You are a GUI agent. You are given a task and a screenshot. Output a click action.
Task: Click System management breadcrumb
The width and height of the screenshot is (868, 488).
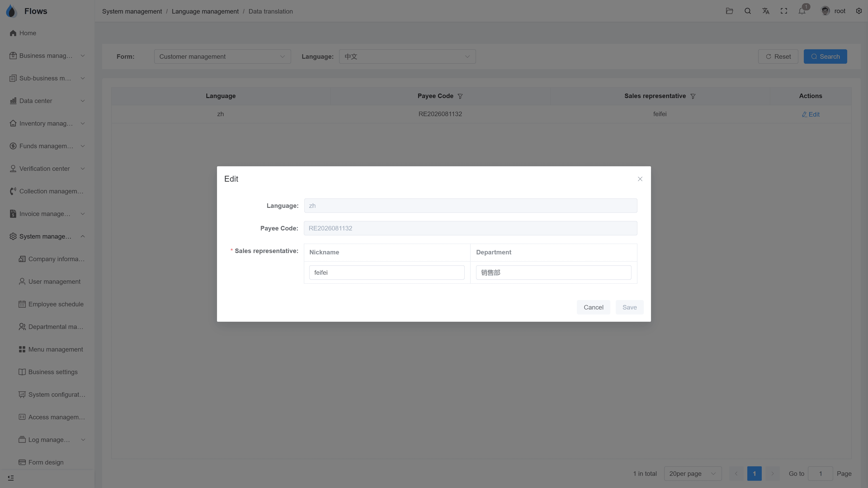pyautogui.click(x=132, y=12)
